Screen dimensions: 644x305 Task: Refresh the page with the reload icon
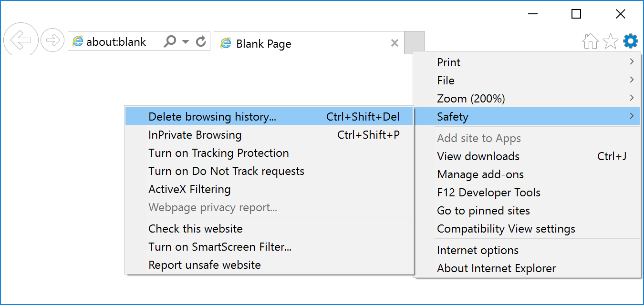(x=201, y=41)
